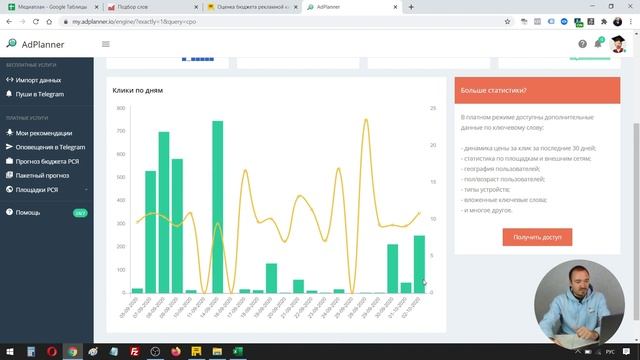The width and height of the screenshot is (640, 360).
Task: Open the AdPlanner logo home link
Action: tap(36, 44)
